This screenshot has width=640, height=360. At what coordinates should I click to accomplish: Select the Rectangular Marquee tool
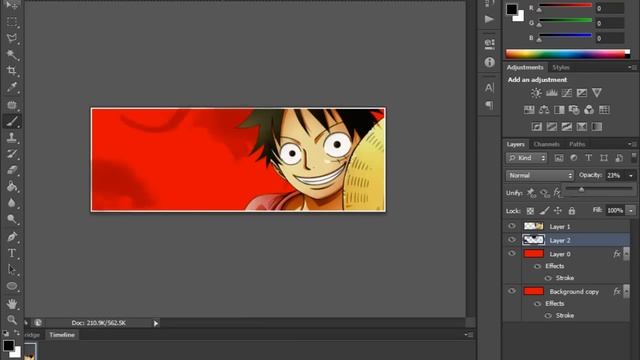click(11, 22)
